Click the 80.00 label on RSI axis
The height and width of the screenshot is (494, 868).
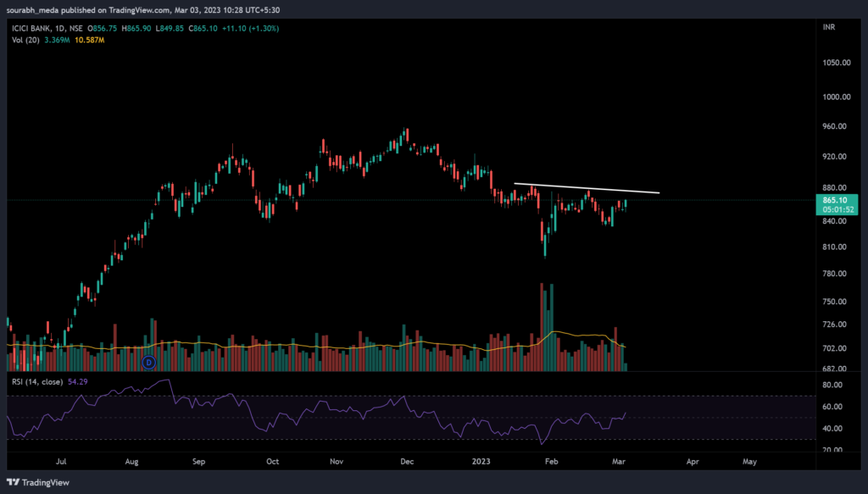pos(832,385)
